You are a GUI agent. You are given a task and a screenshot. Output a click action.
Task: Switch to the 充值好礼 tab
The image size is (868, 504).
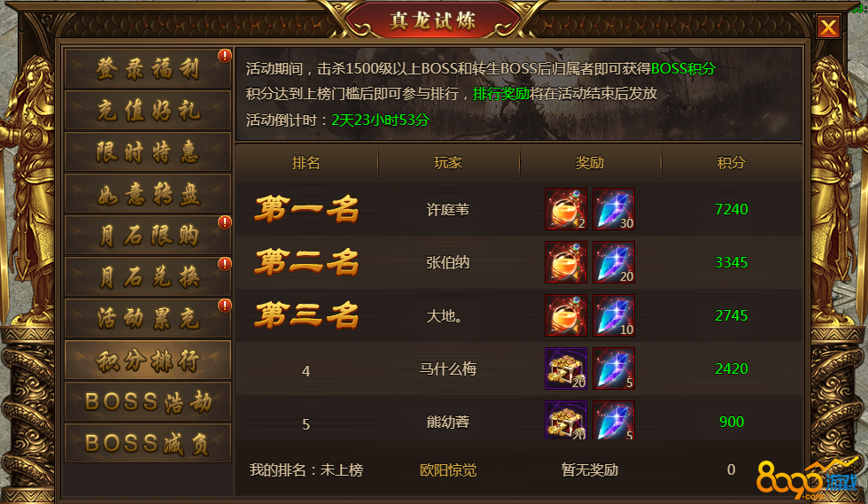[148, 110]
